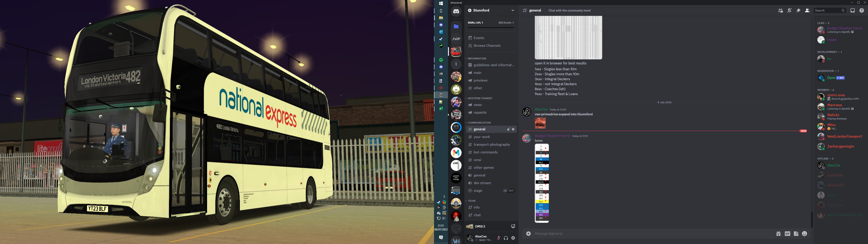Click the Message #general input field
868x244 pixels.
point(640,234)
